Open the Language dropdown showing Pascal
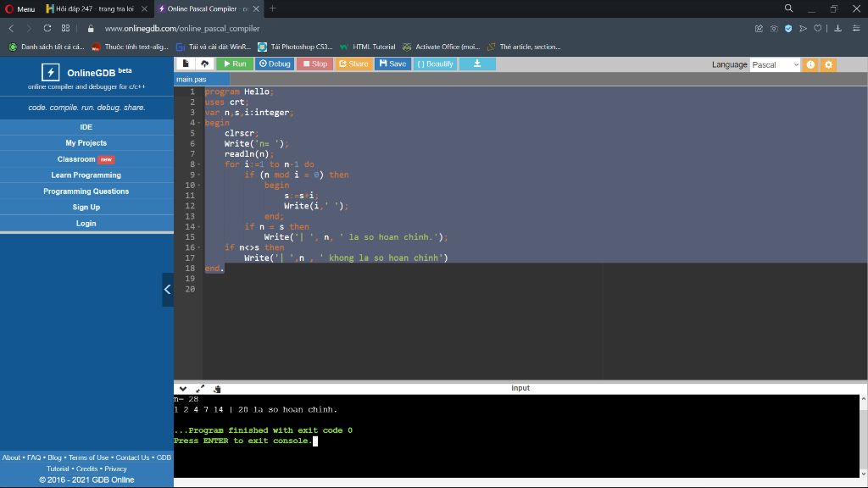Image resolution: width=868 pixels, height=488 pixels. pyautogui.click(x=775, y=64)
